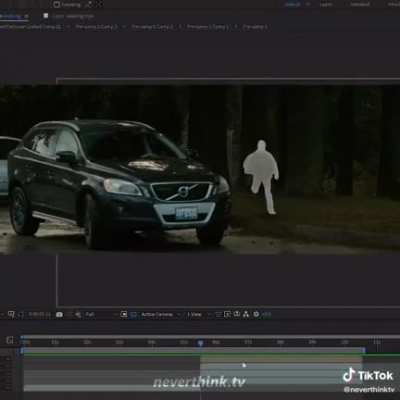Click the reset exposure icon
This screenshot has height=400, width=400.
pyautogui.click(x=256, y=314)
